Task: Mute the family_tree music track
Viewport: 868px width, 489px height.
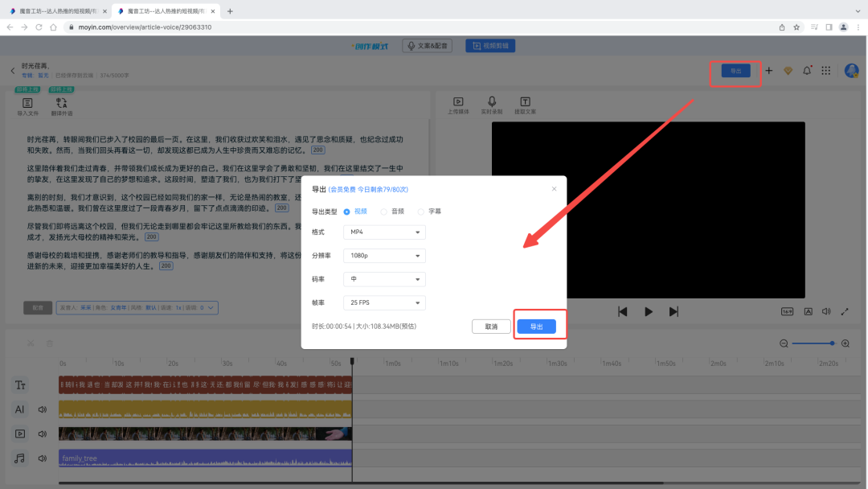Action: point(42,458)
